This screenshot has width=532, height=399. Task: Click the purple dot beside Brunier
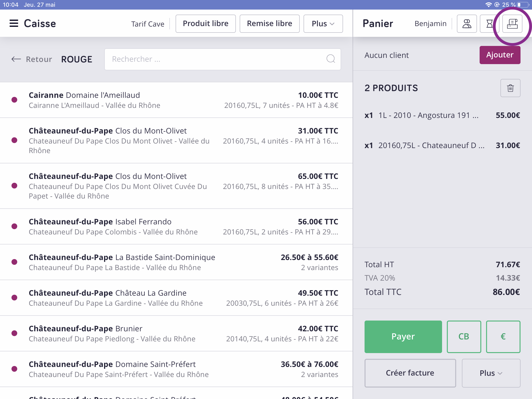pos(14,333)
